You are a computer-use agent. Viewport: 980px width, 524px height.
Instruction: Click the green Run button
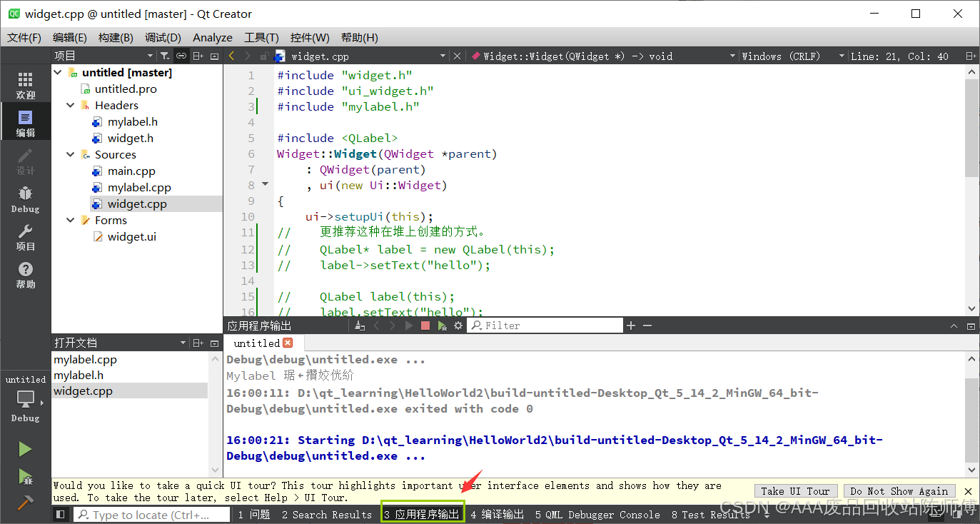point(25,449)
